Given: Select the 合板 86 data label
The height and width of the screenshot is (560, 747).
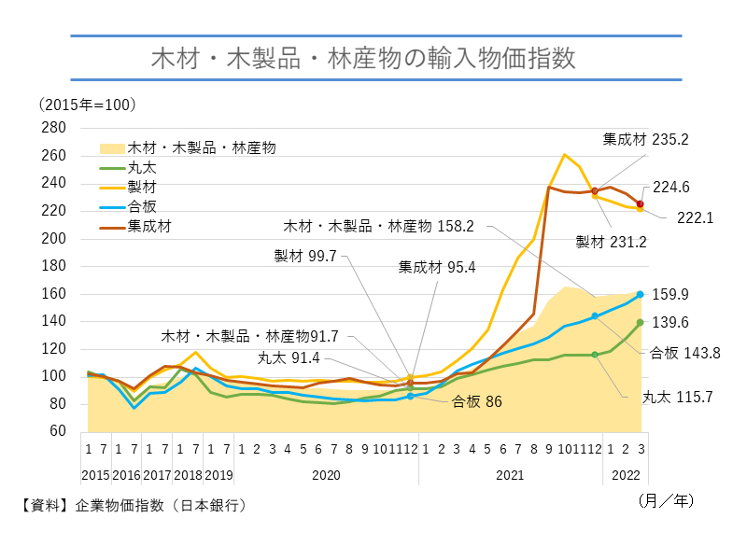Looking at the screenshot, I should point(474,401).
